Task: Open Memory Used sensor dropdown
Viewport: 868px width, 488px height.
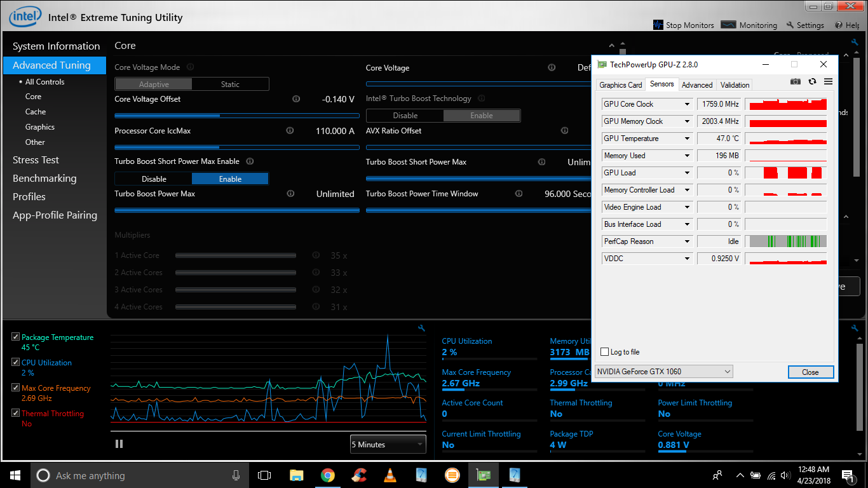Action: (687, 156)
